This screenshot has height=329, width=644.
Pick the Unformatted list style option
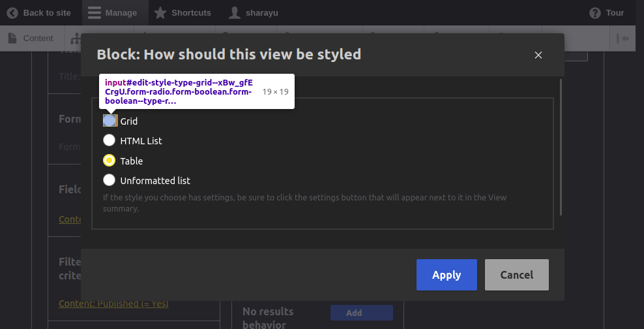(x=110, y=180)
